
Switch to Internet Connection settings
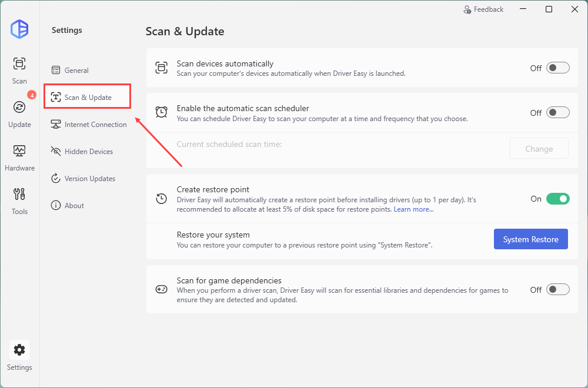click(x=95, y=125)
